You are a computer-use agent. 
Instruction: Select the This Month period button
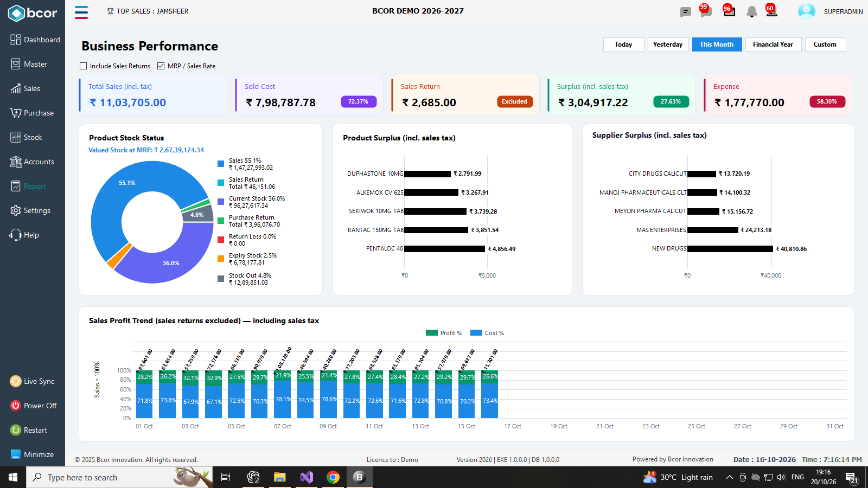click(717, 44)
